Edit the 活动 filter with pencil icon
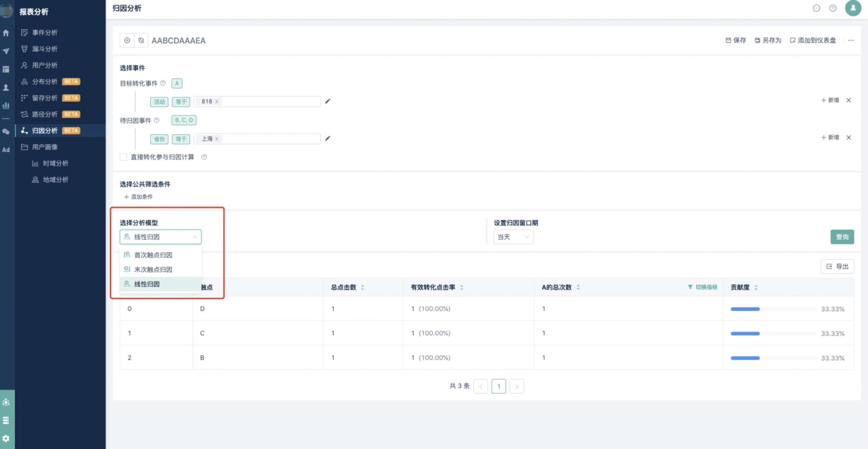 328,101
